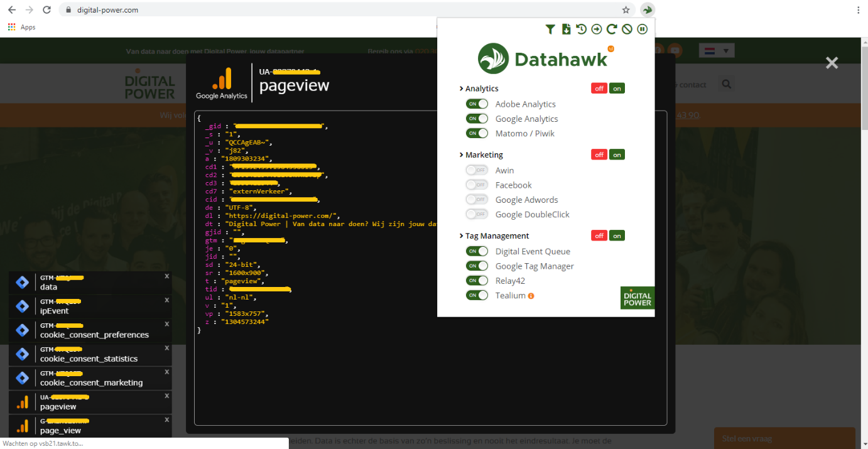Click the clear/block circle icon in Datahawk
This screenshot has height=449, width=868.
point(627,29)
